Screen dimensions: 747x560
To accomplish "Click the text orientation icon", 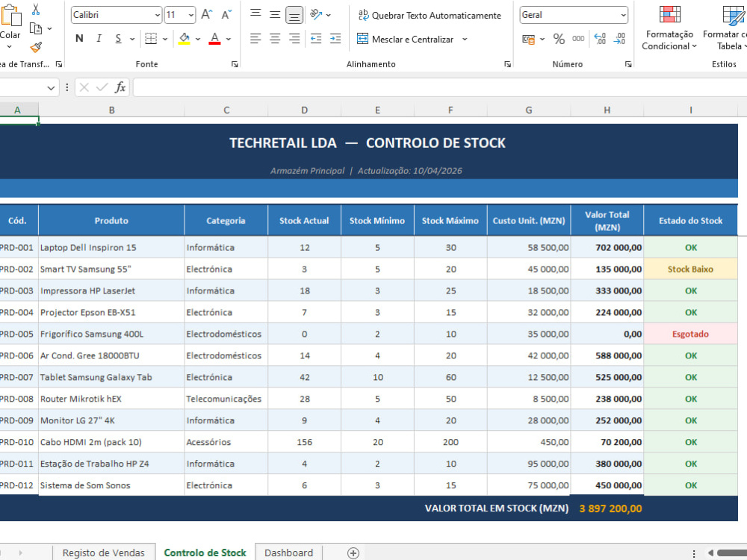I will click(316, 14).
